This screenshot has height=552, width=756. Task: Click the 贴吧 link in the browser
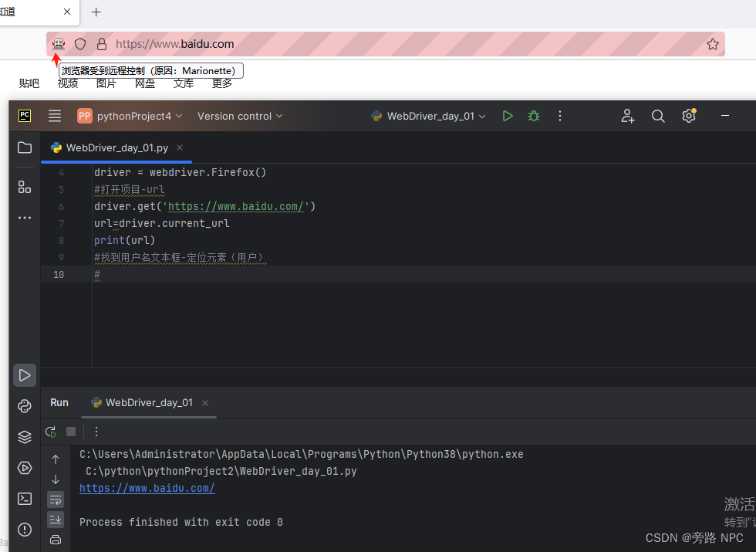[x=29, y=83]
